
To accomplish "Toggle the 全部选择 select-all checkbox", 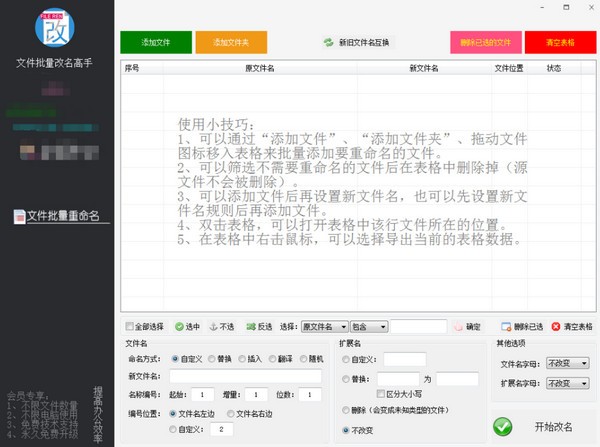I will pyautogui.click(x=130, y=326).
